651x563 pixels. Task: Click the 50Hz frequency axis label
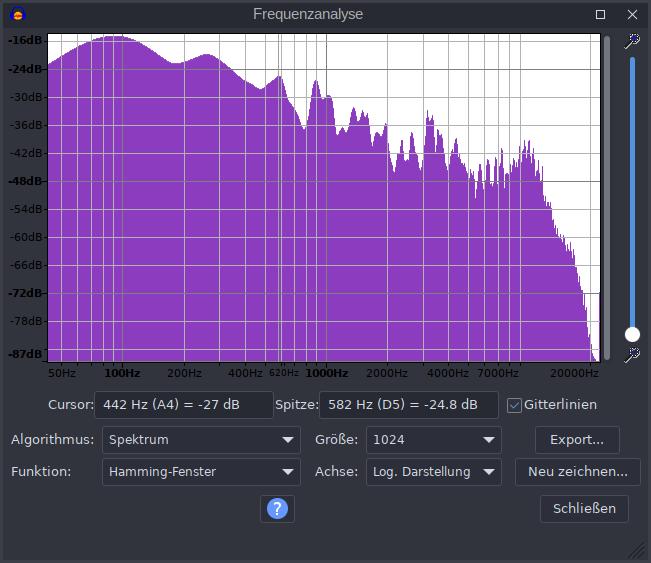pyautogui.click(x=62, y=373)
